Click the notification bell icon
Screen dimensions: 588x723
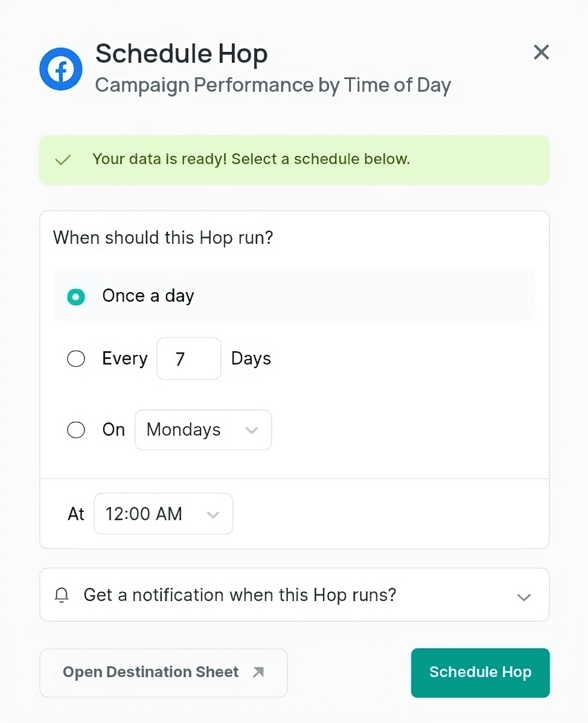tap(62, 595)
